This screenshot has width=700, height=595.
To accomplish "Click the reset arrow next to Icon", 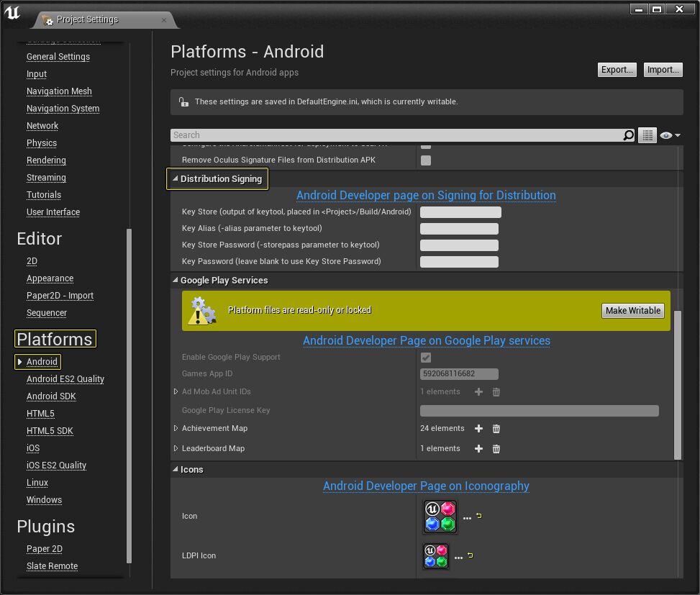I will 479,516.
